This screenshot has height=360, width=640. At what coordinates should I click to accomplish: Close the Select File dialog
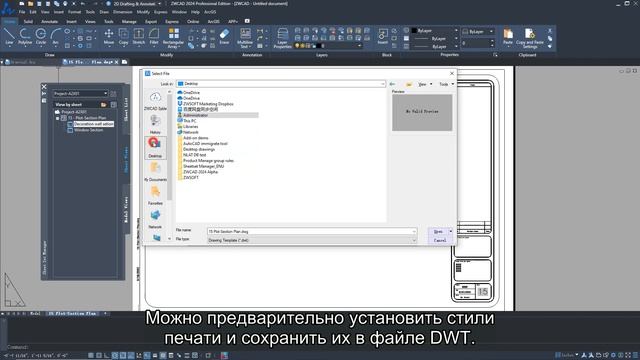(x=452, y=73)
